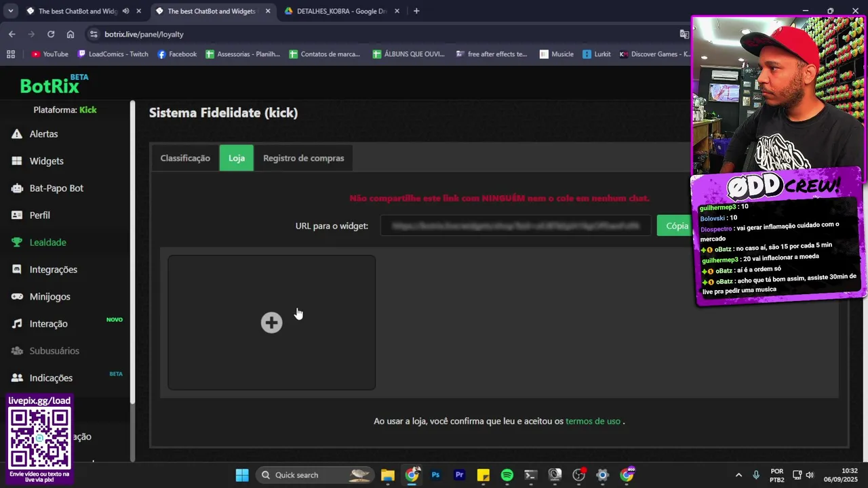Open Premiere Pro from the taskbar
The height and width of the screenshot is (488, 868).
click(459, 475)
